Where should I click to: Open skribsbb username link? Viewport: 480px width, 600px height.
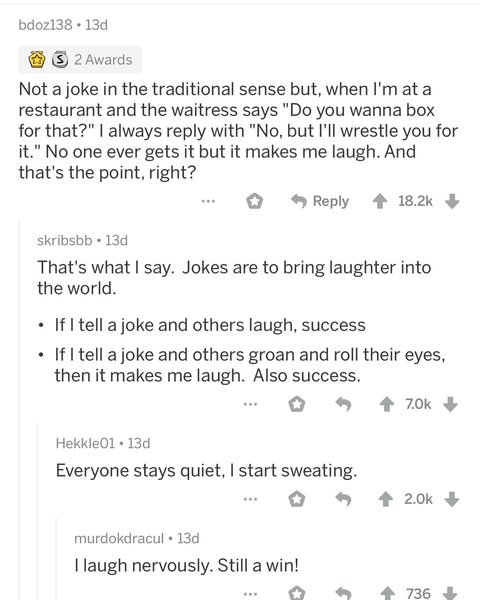pyautogui.click(x=65, y=241)
